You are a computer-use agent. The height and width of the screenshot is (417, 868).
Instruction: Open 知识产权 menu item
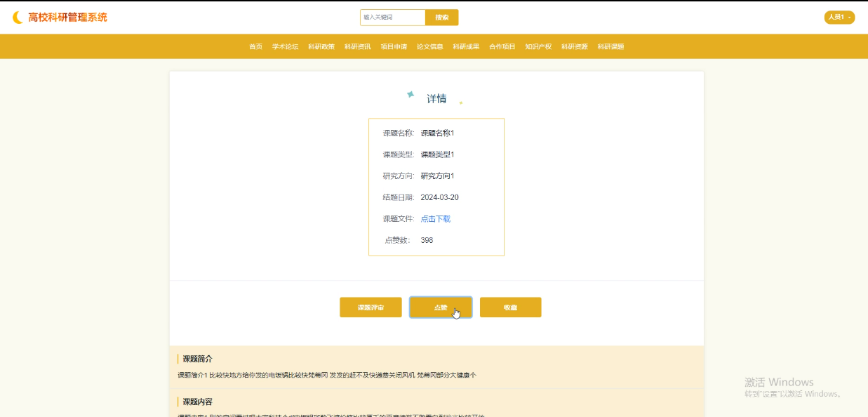tap(538, 46)
